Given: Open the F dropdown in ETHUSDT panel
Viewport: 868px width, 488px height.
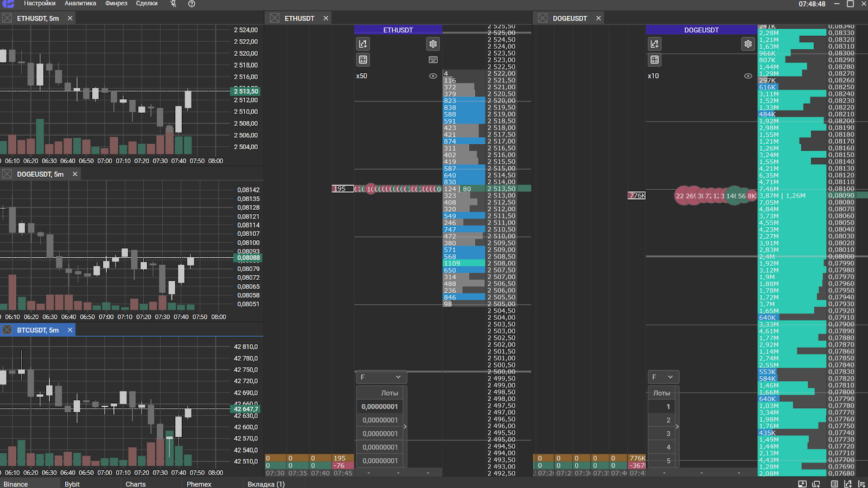Looking at the screenshot, I should point(381,377).
